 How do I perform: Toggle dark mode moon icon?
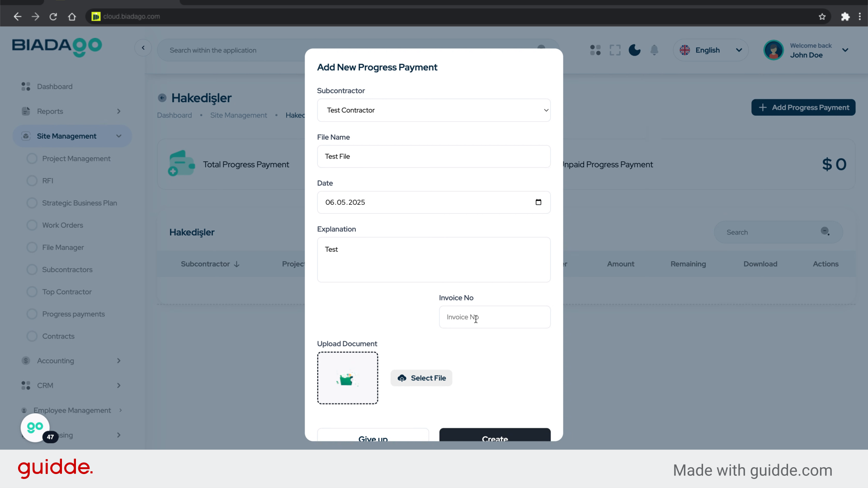[634, 50]
